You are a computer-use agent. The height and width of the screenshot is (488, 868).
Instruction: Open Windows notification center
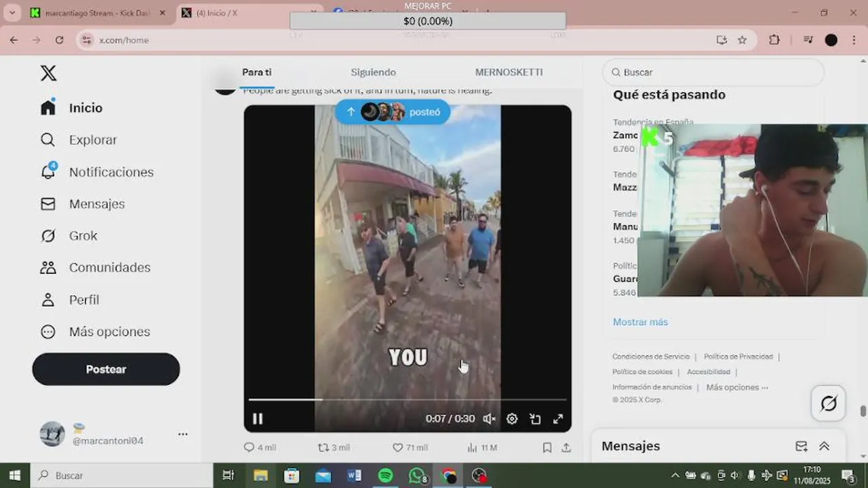point(848,475)
